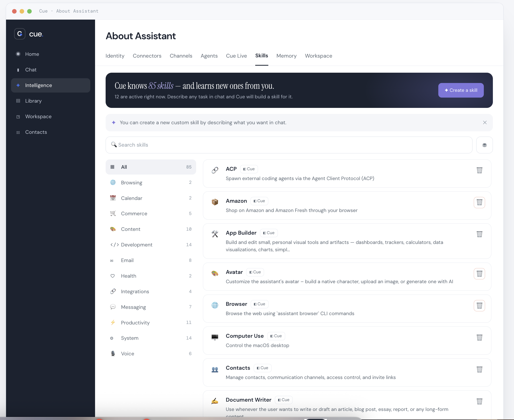Image resolution: width=514 pixels, height=420 pixels.
Task: Click the App Builder hammer and wrench icon
Action: [x=215, y=234]
